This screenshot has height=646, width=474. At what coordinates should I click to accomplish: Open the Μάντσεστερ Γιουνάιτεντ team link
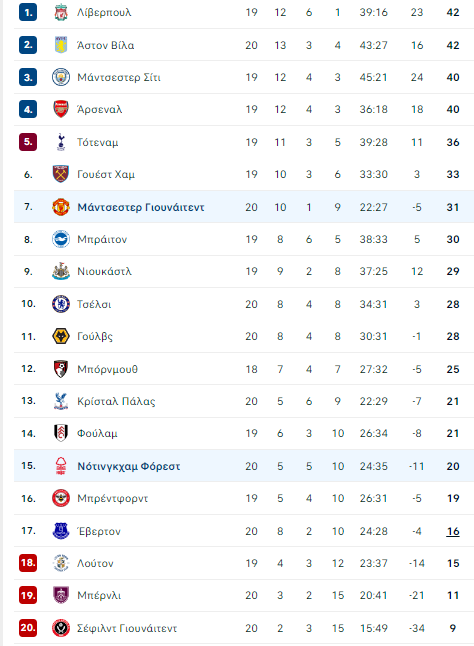pos(141,207)
